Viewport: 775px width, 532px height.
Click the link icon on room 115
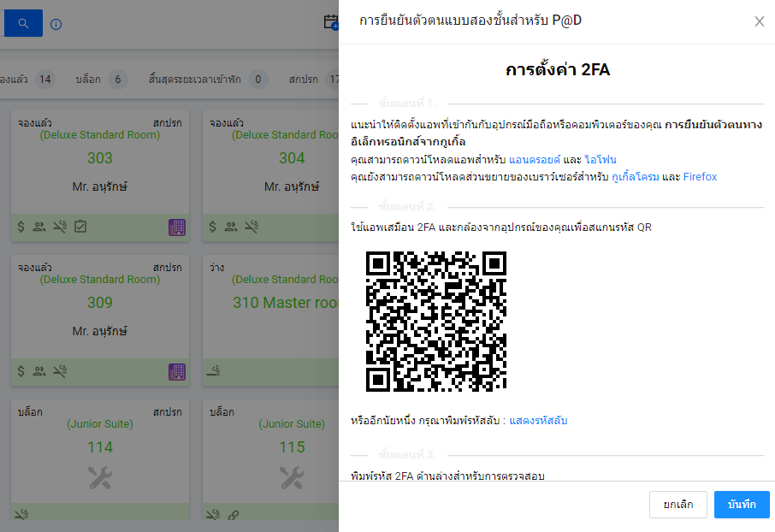234,515
